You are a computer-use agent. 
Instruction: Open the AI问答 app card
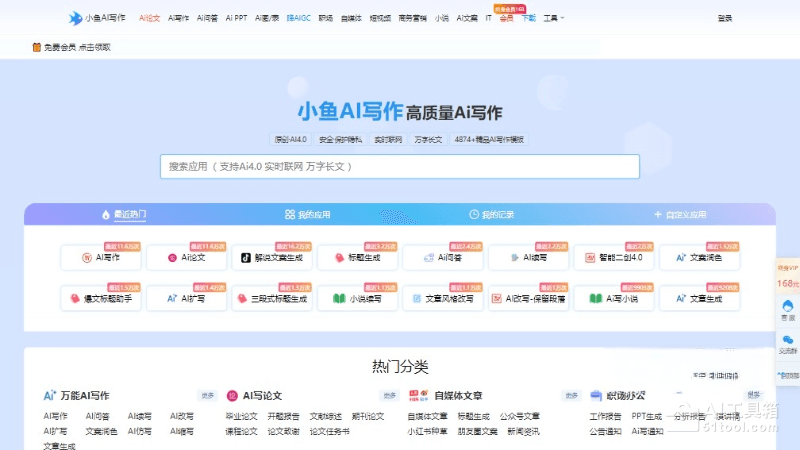tap(443, 258)
